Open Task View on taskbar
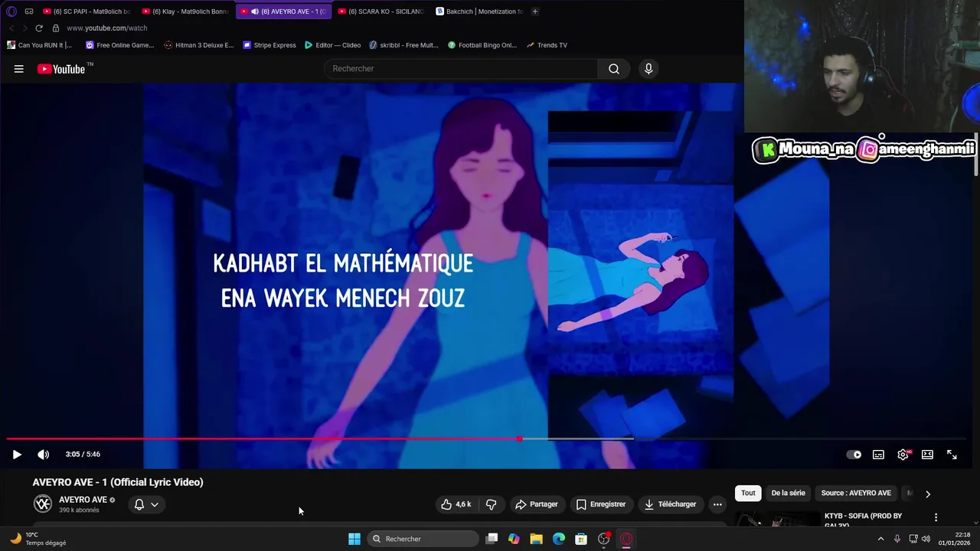 [x=492, y=539]
